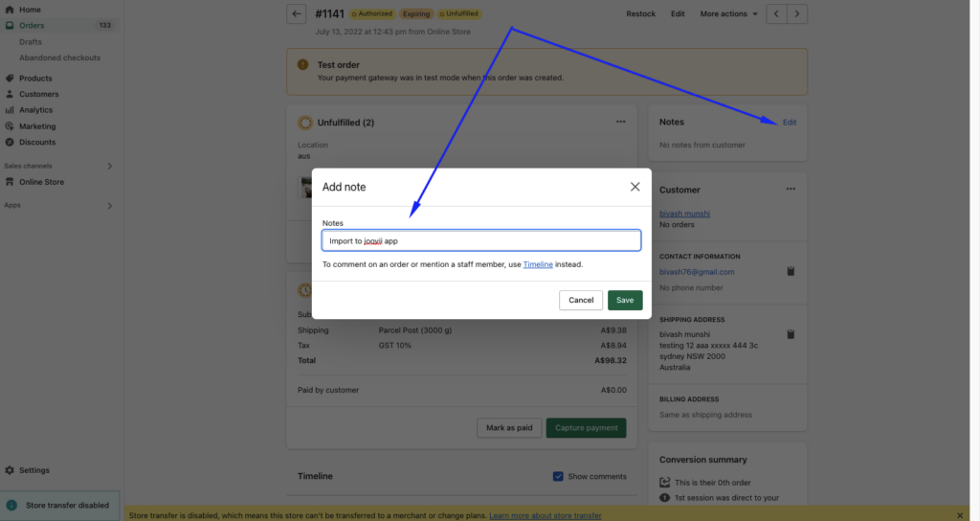Open Analytics in the sidebar
Screen dimensions: 980x521
pyautogui.click(x=35, y=110)
